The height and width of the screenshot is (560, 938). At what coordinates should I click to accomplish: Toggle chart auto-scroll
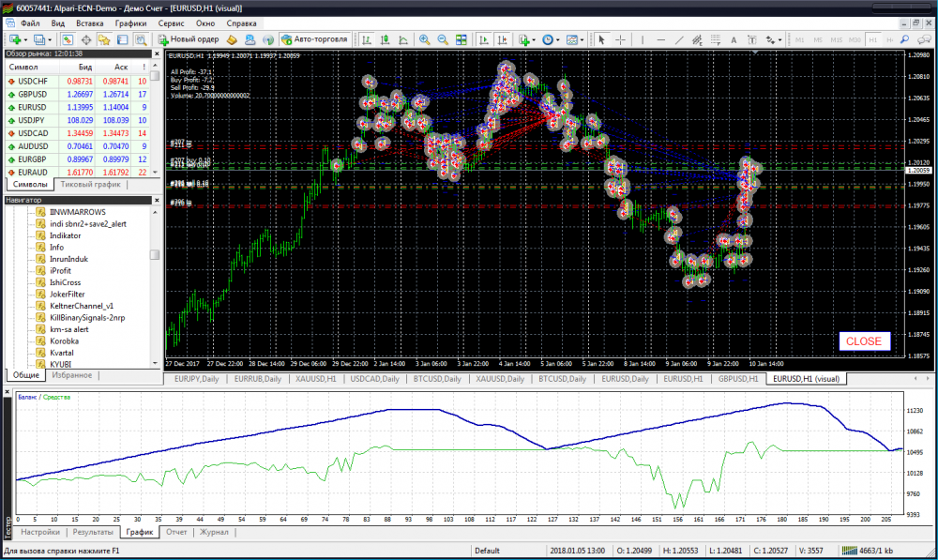coord(484,39)
